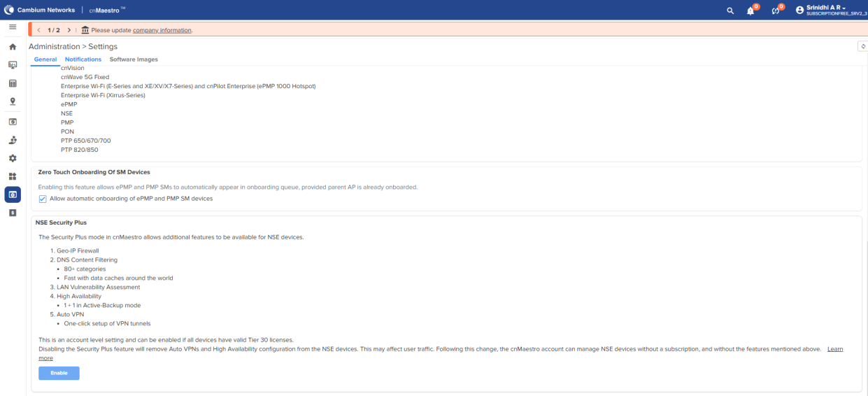Click the Zero Touch Onboarding Of SM Devices heading
868x396 pixels.
coord(93,172)
